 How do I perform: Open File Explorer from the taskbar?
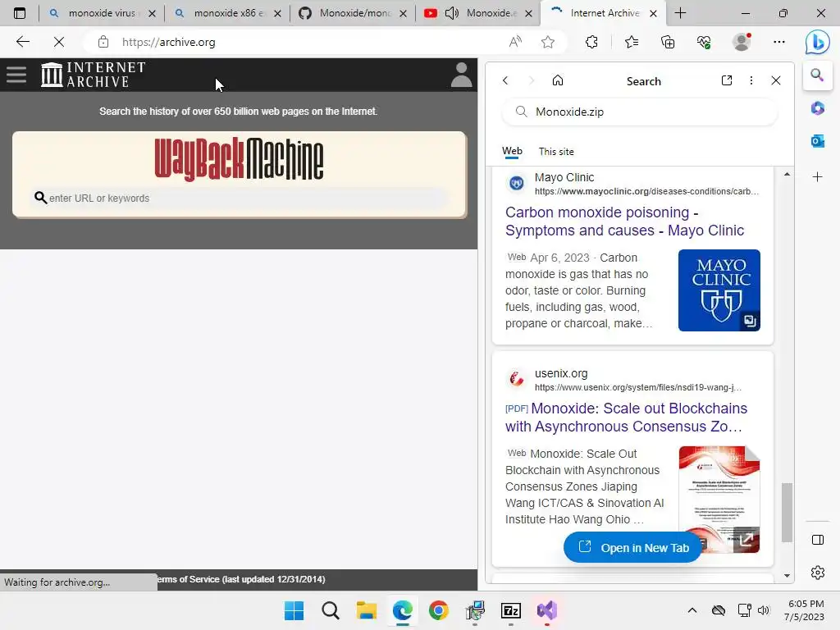click(x=367, y=610)
